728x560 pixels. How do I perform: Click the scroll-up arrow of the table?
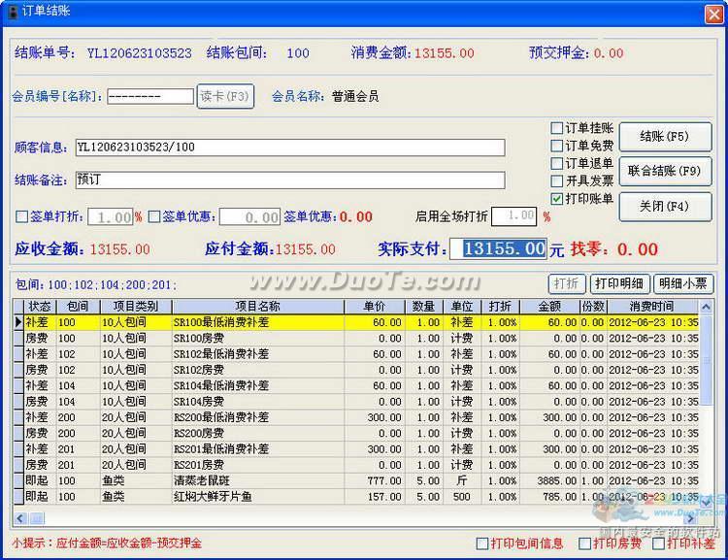coord(707,307)
